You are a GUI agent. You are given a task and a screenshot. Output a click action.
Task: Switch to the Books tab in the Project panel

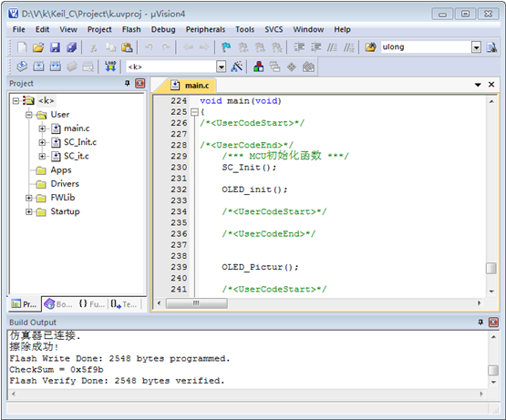pos(58,304)
